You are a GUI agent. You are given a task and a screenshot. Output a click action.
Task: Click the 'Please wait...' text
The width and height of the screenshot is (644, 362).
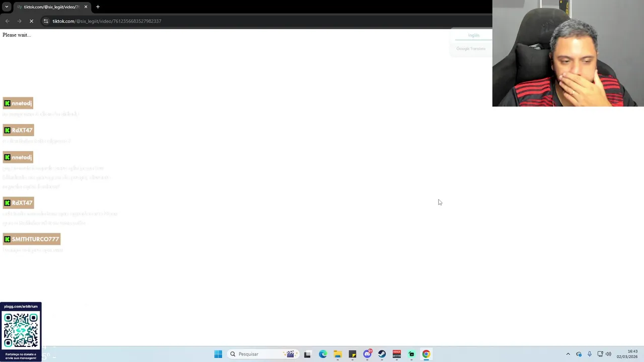click(17, 35)
